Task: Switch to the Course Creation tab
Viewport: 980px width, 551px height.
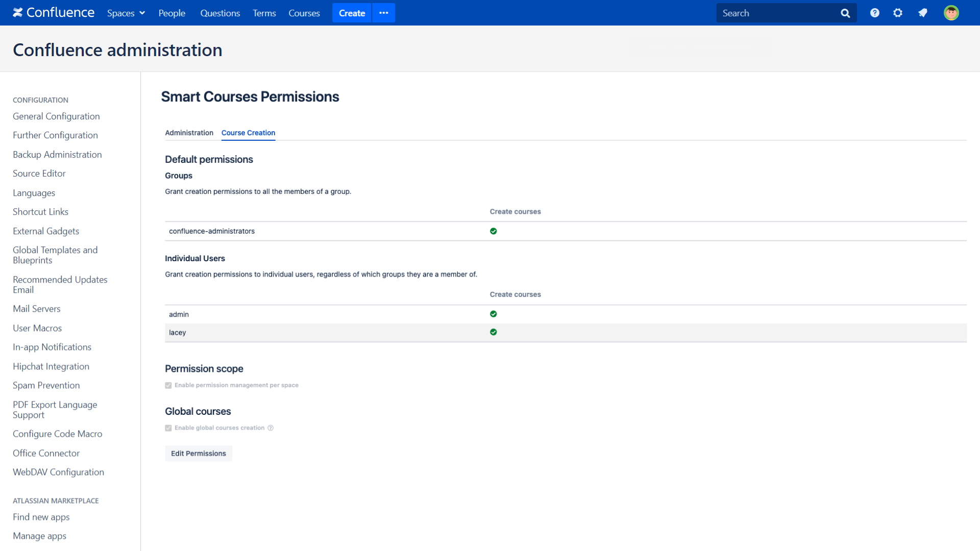Action: [249, 133]
